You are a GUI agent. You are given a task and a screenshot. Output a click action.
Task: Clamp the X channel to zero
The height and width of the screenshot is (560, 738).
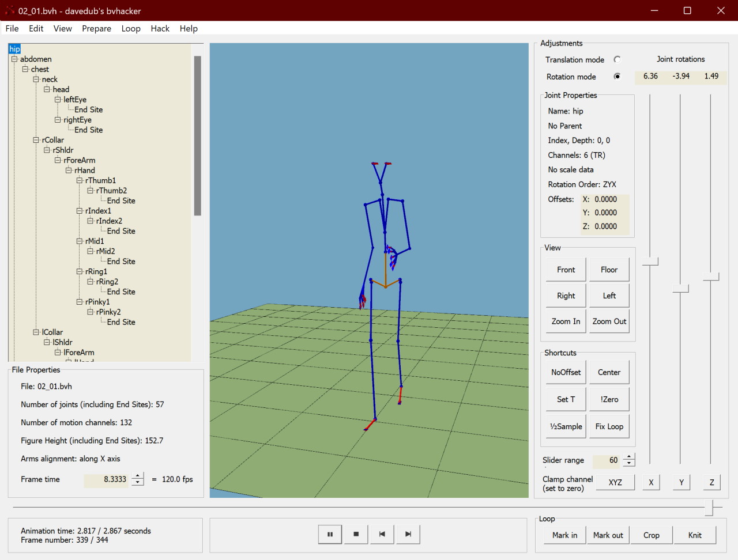tap(651, 482)
